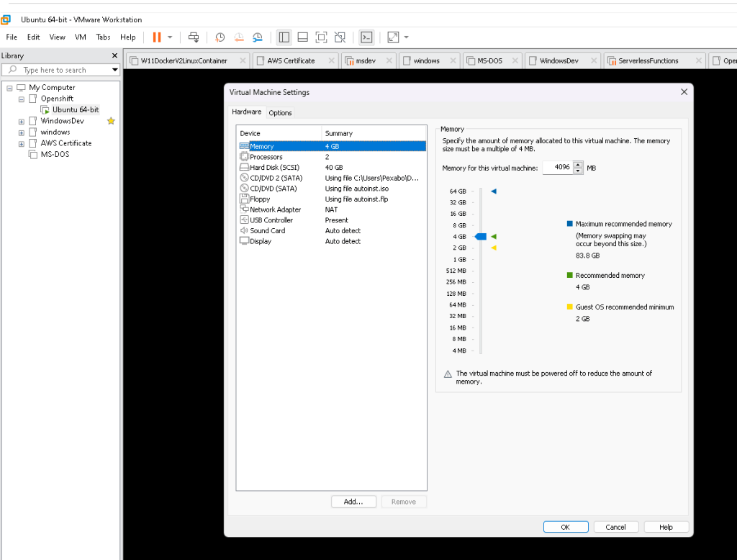Cancel the Virtual Machine Settings dialog
737x560 pixels.
pyautogui.click(x=616, y=527)
